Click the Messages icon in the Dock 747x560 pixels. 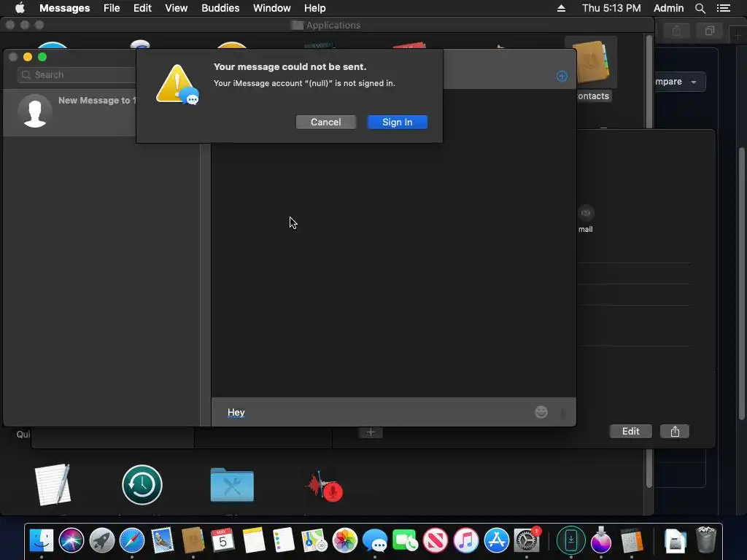tap(375, 540)
